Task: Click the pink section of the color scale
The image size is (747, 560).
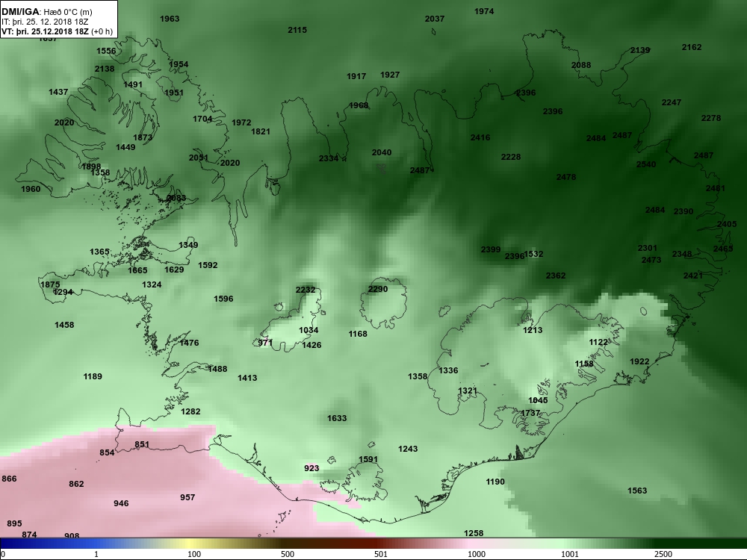Action: pyautogui.click(x=471, y=544)
